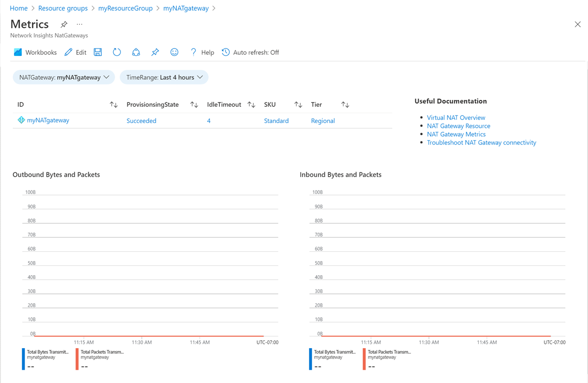The image size is (588, 383).
Task: Open the Auto refresh settings
Action: [250, 52]
